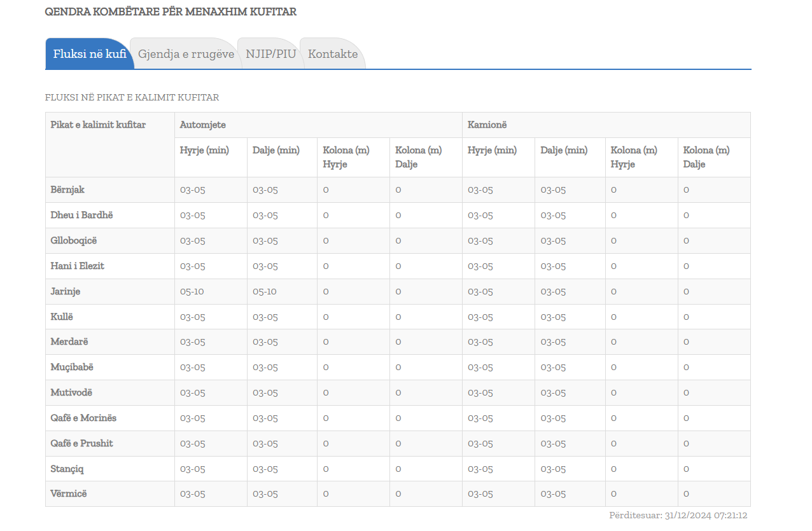Select the Mutivodë row name
The height and width of the screenshot is (531, 812).
coord(71,392)
